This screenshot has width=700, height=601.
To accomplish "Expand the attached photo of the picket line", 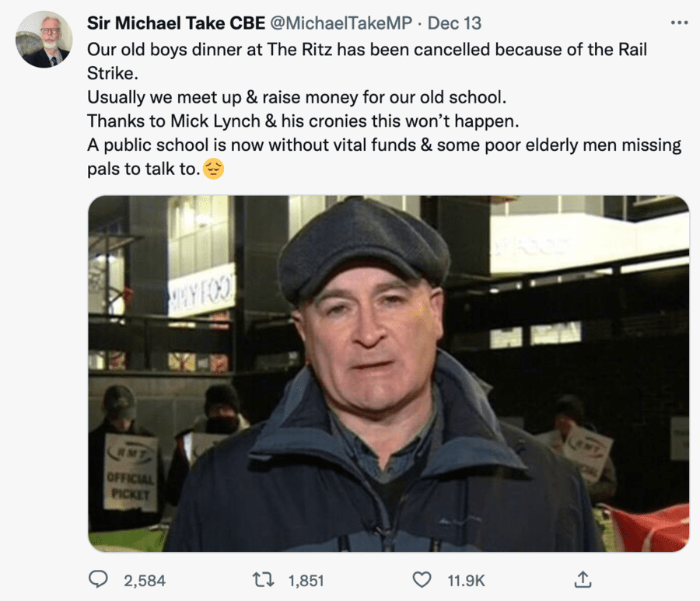I will [x=387, y=373].
